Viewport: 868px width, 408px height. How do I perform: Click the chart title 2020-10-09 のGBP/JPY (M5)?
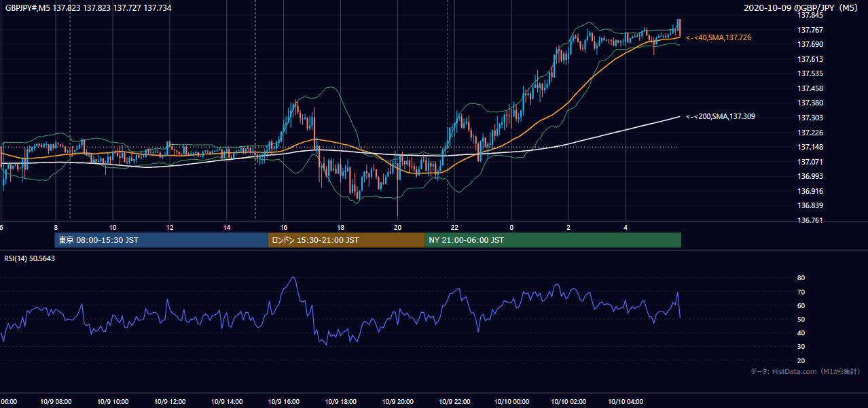coord(802,7)
